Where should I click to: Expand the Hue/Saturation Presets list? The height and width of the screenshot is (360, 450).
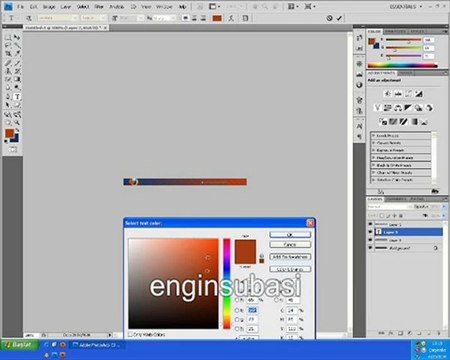coord(373,158)
